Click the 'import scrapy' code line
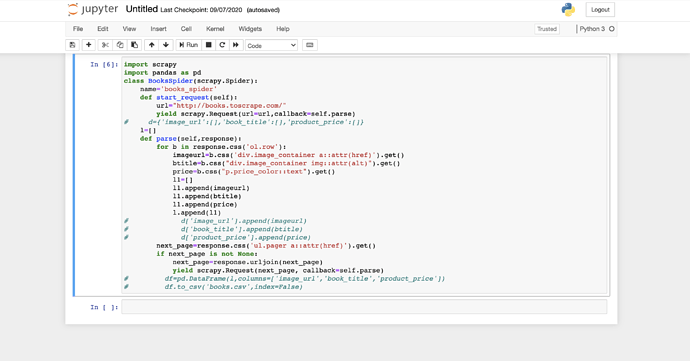The width and height of the screenshot is (690, 361). click(150, 65)
